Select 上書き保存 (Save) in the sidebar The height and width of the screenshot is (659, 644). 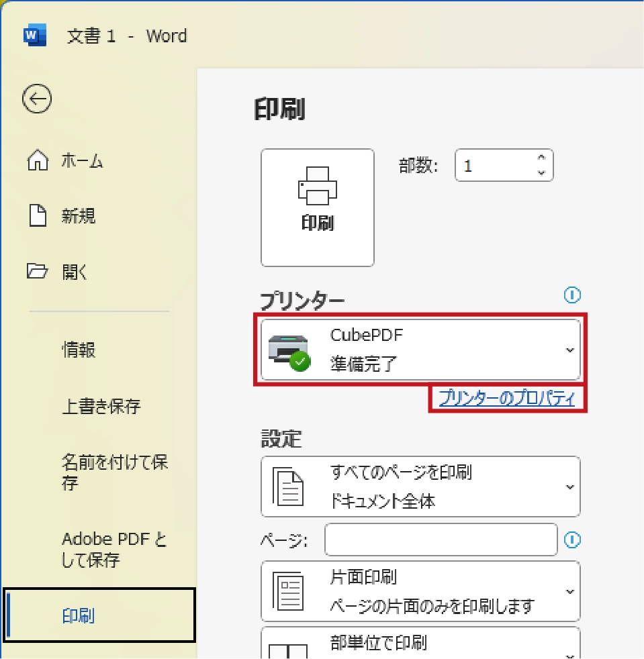point(101,406)
